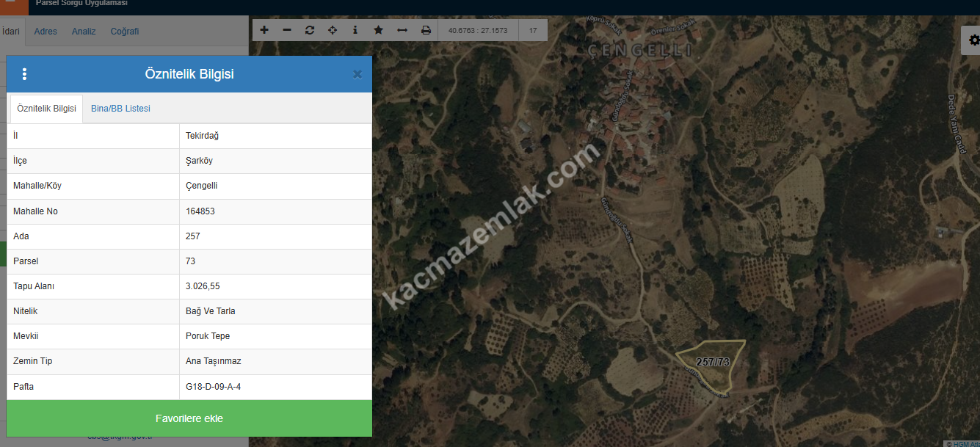The height and width of the screenshot is (447, 980).
Task: Go to the Analiz tab
Action: 84,32
